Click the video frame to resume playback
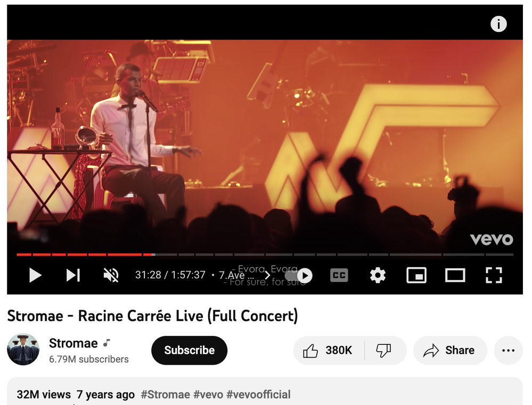532x405 pixels. tap(265, 146)
